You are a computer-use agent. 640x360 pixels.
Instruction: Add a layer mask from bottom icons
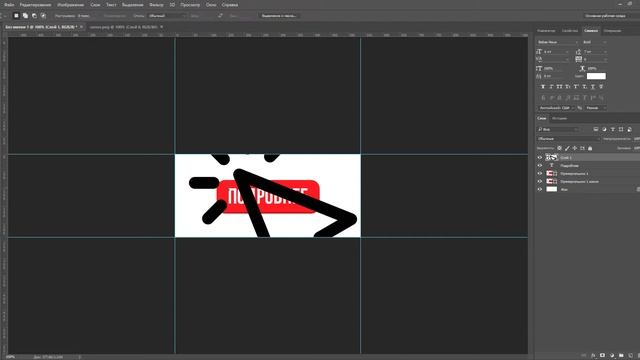click(602, 356)
